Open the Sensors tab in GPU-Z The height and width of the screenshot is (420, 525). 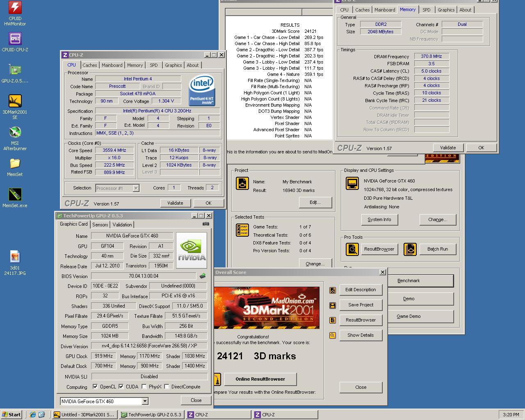point(100,225)
